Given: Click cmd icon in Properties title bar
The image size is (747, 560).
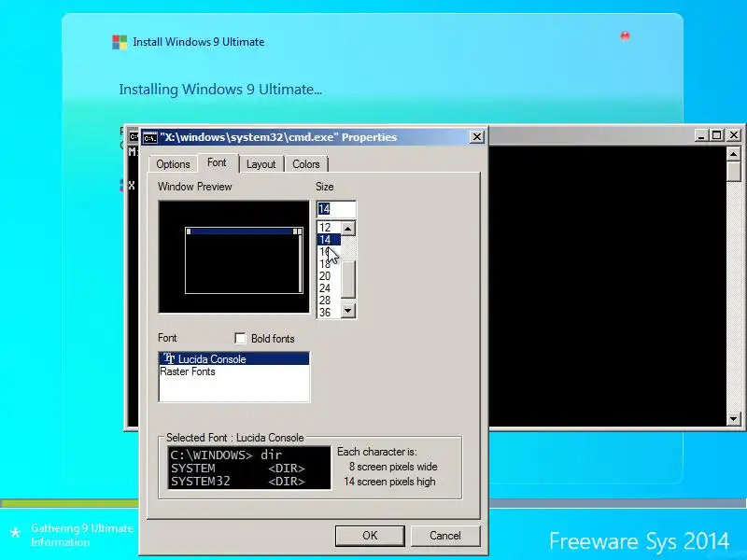Looking at the screenshot, I should 150,137.
